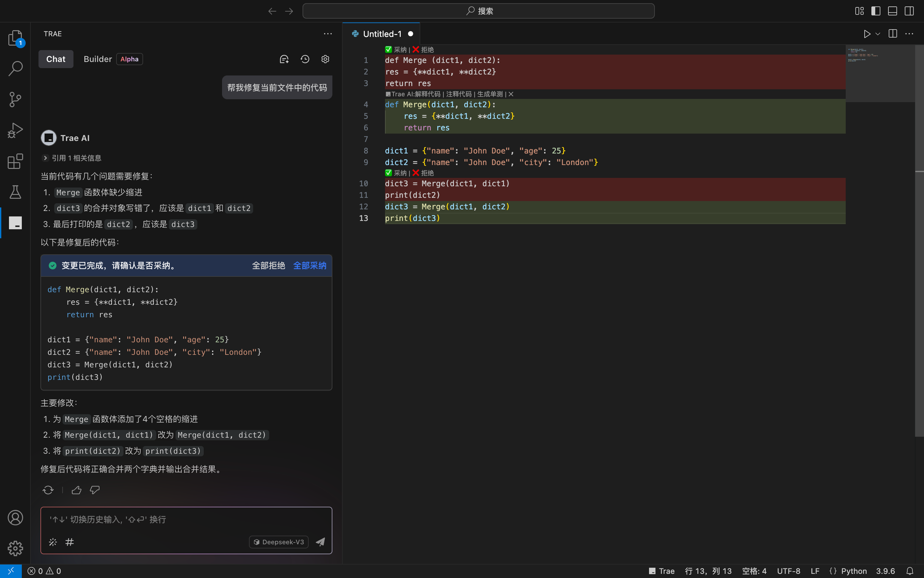Regenerate the Trae AI response
This screenshot has width=924, height=578.
(x=48, y=490)
